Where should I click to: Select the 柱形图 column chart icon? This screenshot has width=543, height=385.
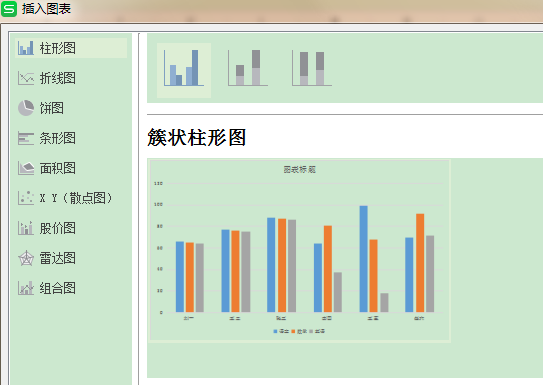coord(26,48)
